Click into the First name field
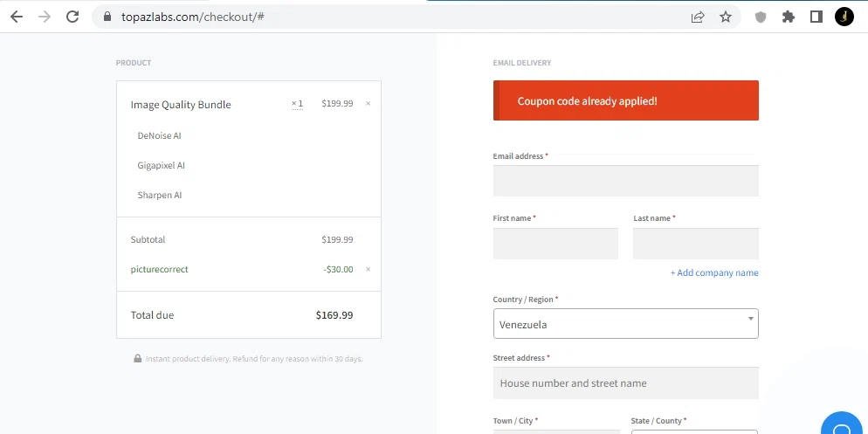Image resolution: width=868 pixels, height=434 pixels. tap(555, 244)
